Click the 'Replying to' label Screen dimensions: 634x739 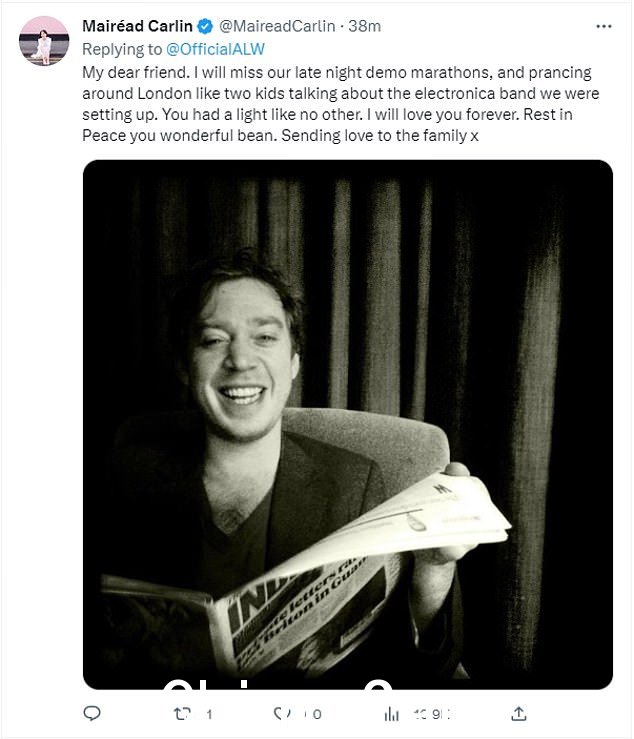click(122, 49)
